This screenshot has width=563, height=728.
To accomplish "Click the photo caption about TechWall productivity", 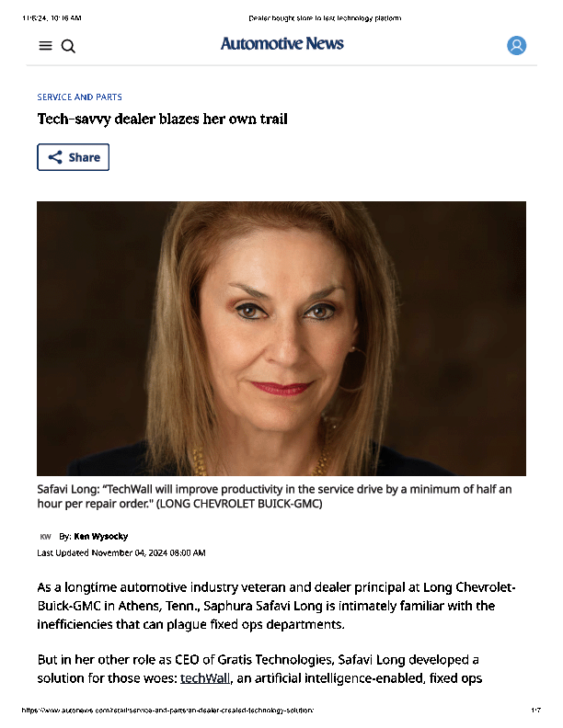I will (274, 496).
